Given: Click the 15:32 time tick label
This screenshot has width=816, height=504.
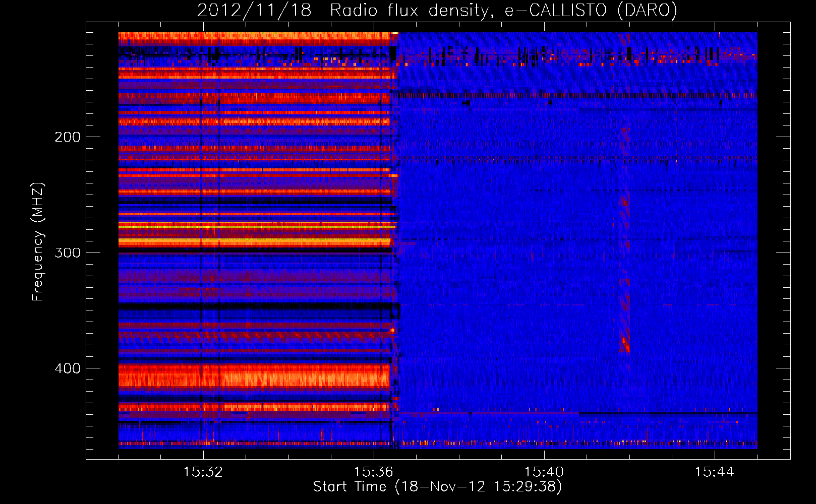Looking at the screenshot, I should click(203, 472).
